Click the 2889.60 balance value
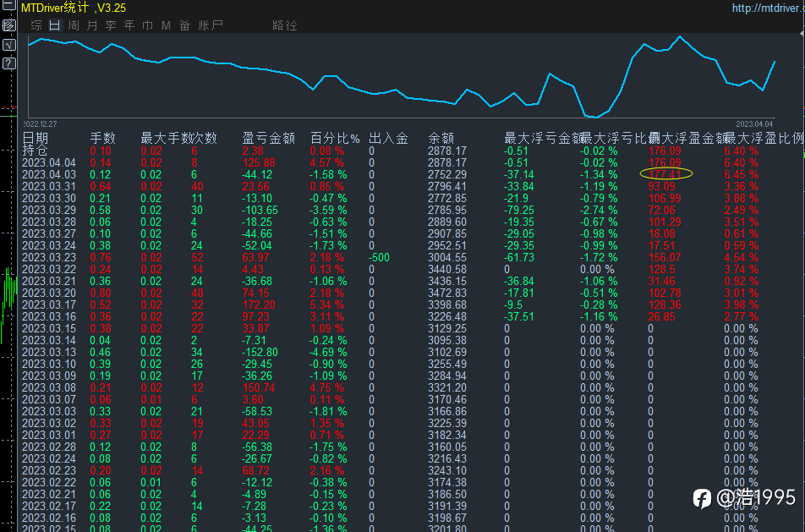Image resolution: width=805 pixels, height=532 pixels. (447, 222)
